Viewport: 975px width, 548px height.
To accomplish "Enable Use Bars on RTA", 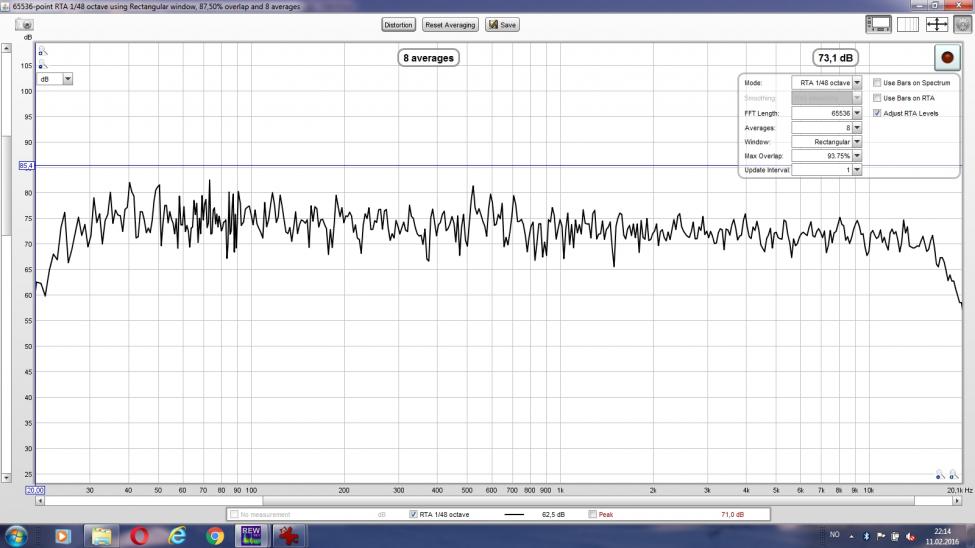I will (x=877, y=98).
